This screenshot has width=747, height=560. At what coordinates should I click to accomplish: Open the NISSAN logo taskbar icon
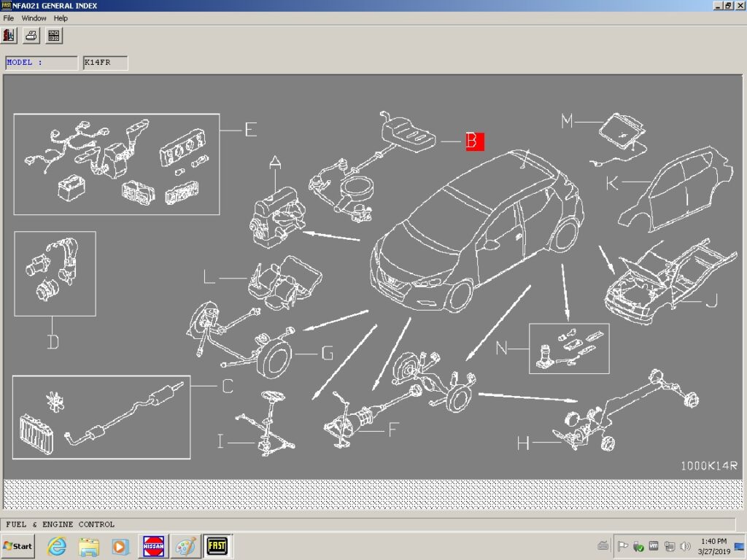pos(153,545)
